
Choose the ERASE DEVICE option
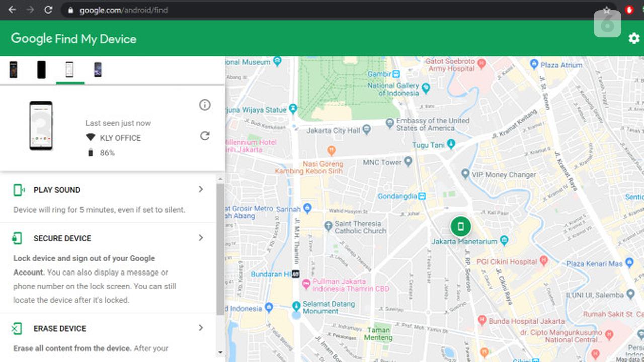click(x=59, y=329)
